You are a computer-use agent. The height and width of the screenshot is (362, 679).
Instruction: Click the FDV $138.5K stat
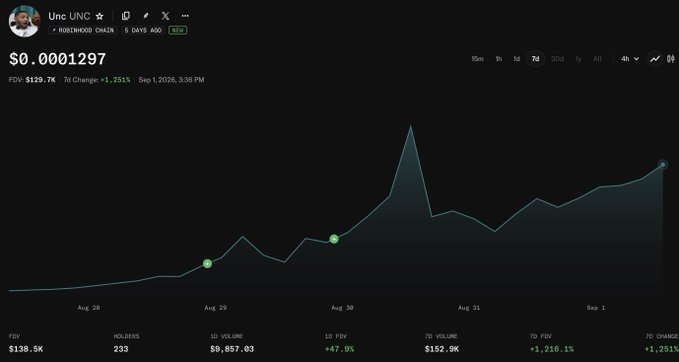point(26,343)
